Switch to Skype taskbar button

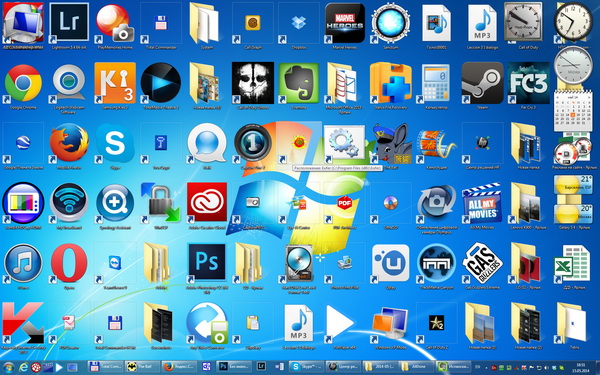[x=307, y=367]
